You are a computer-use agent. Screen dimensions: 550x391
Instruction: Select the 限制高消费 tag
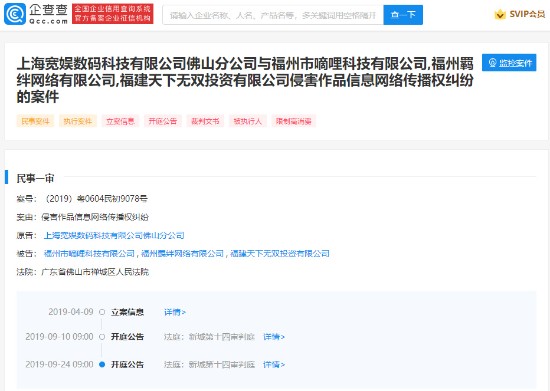294,121
